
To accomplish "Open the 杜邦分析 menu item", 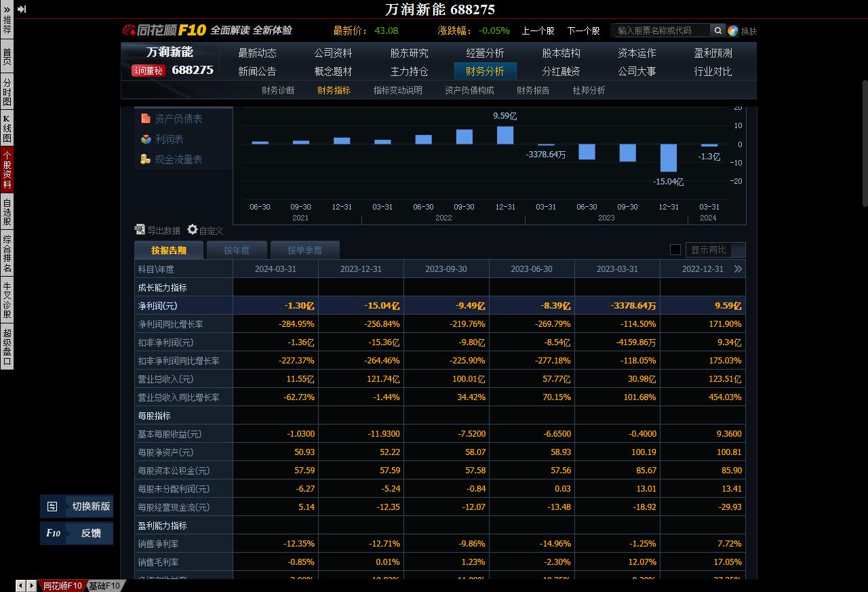I will pyautogui.click(x=587, y=90).
